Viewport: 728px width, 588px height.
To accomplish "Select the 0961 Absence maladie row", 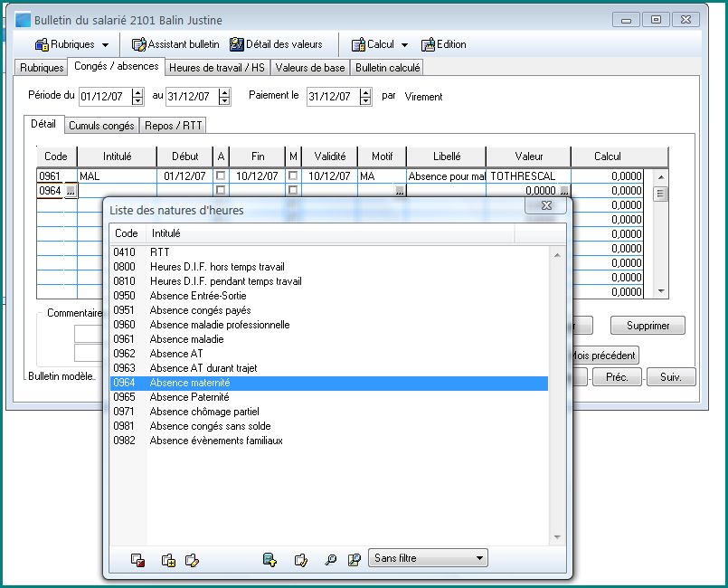I will pos(329,339).
